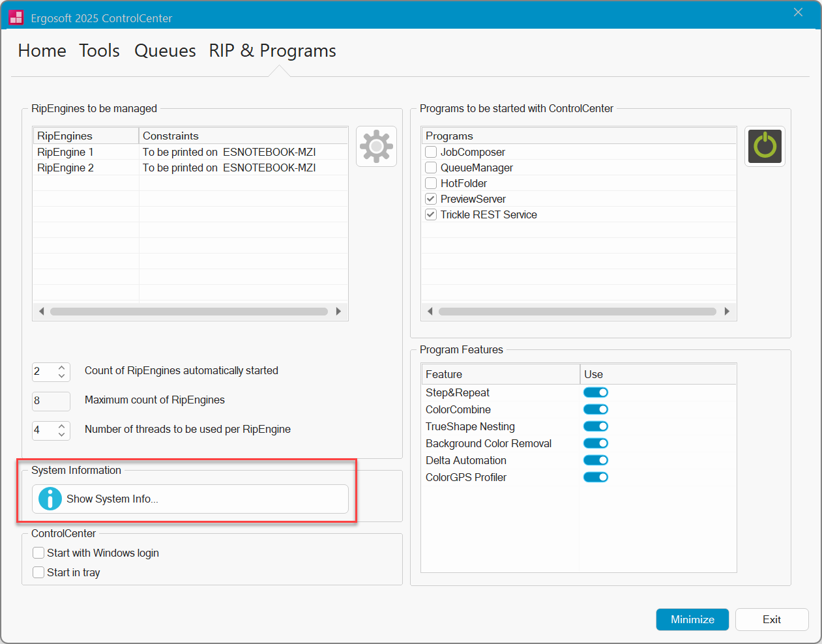The image size is (822, 644).
Task: Click Programs list left scroll arrow
Action: click(430, 312)
